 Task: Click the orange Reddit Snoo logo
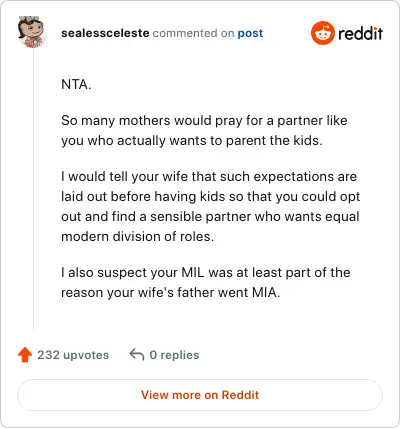point(322,33)
